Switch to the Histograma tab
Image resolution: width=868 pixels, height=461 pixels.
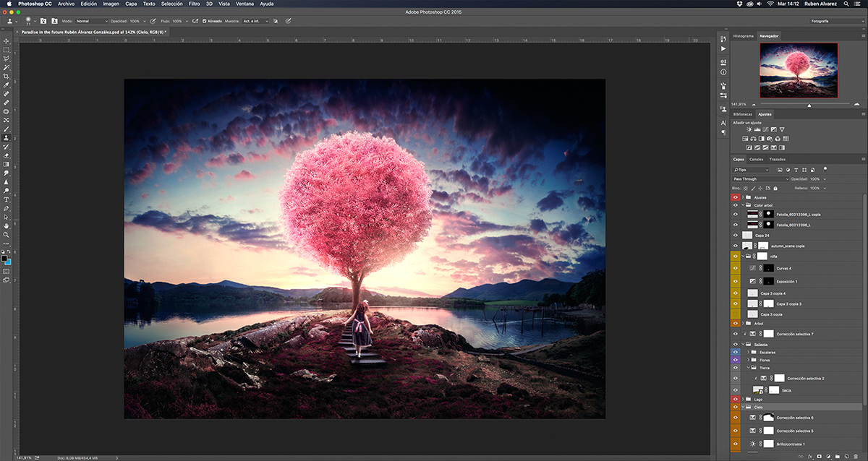(x=744, y=35)
